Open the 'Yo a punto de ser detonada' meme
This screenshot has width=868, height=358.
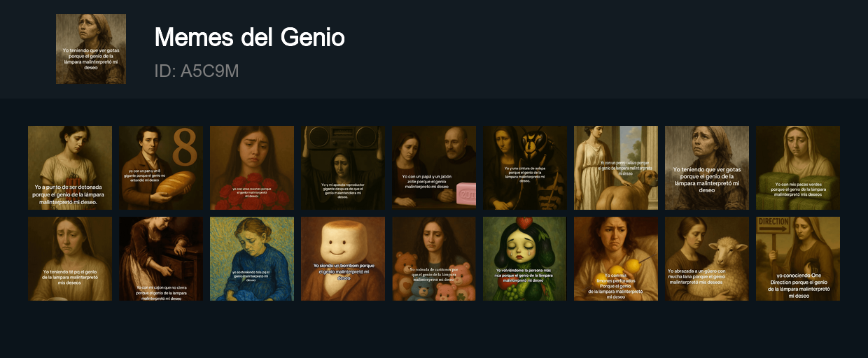tap(70, 168)
